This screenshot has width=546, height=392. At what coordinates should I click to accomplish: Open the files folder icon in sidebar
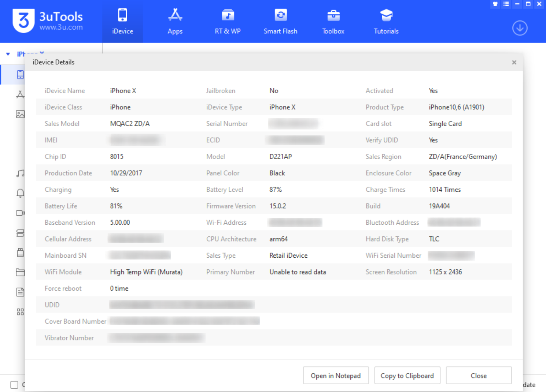20,272
